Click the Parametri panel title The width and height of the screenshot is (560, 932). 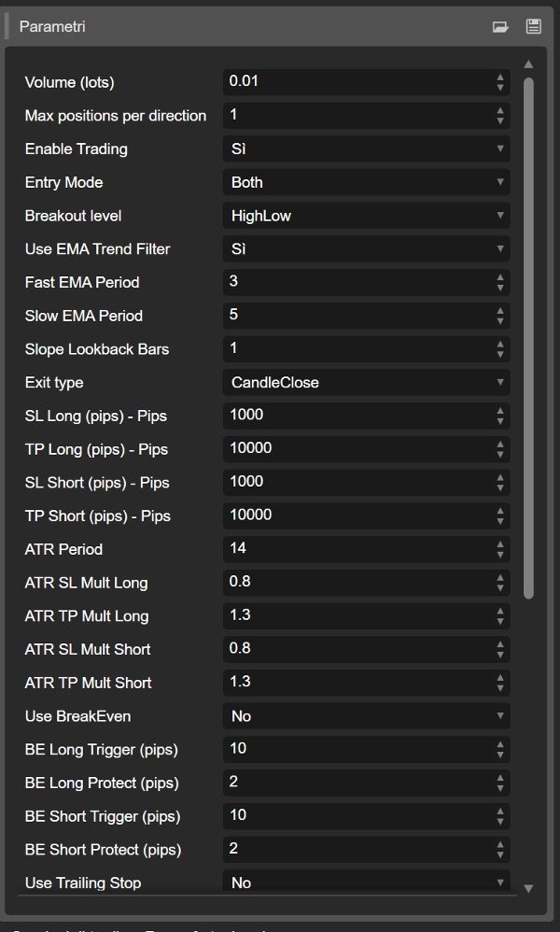52,27
